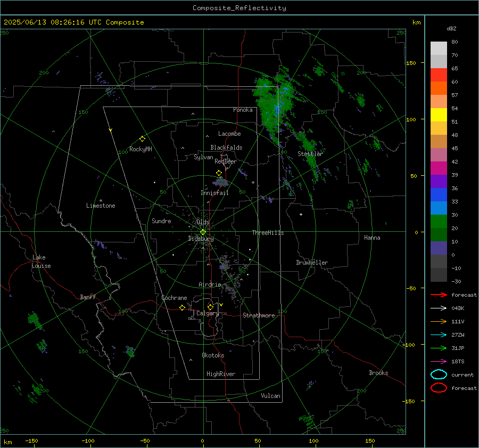Click the yellow diamond marker below Cochrane
Image resolution: width=479 pixels, height=448 pixels.
[x=183, y=307]
